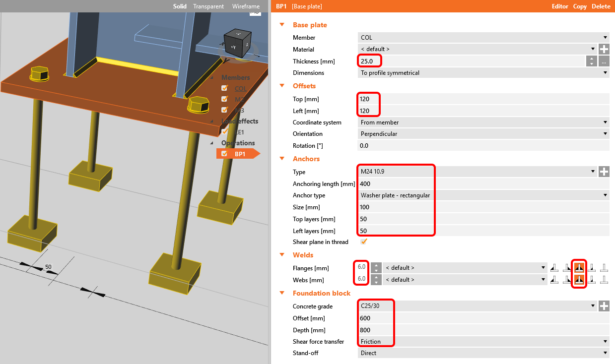615x364 pixels.
Task: Uncheck the COL member visibility checkbox
Action: click(x=224, y=88)
